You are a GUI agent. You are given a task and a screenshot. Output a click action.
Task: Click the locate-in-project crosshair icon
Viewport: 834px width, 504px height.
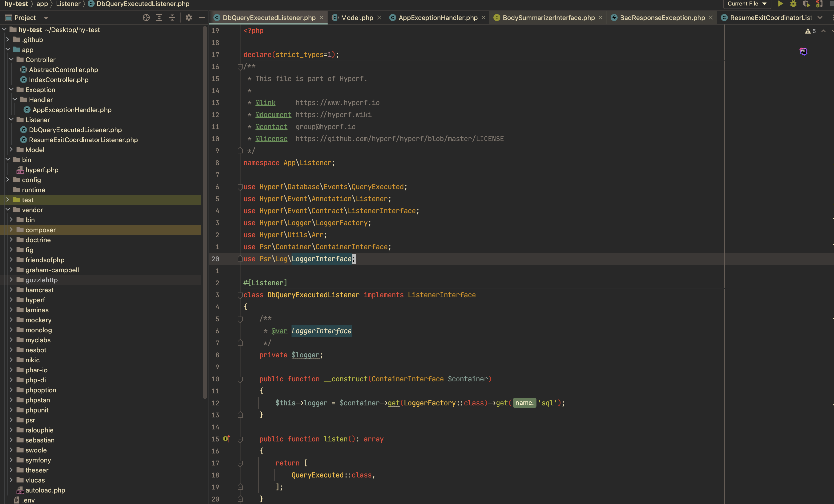click(x=146, y=18)
